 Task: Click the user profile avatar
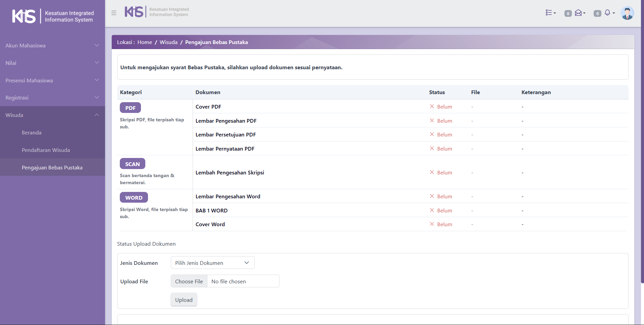[627, 13]
